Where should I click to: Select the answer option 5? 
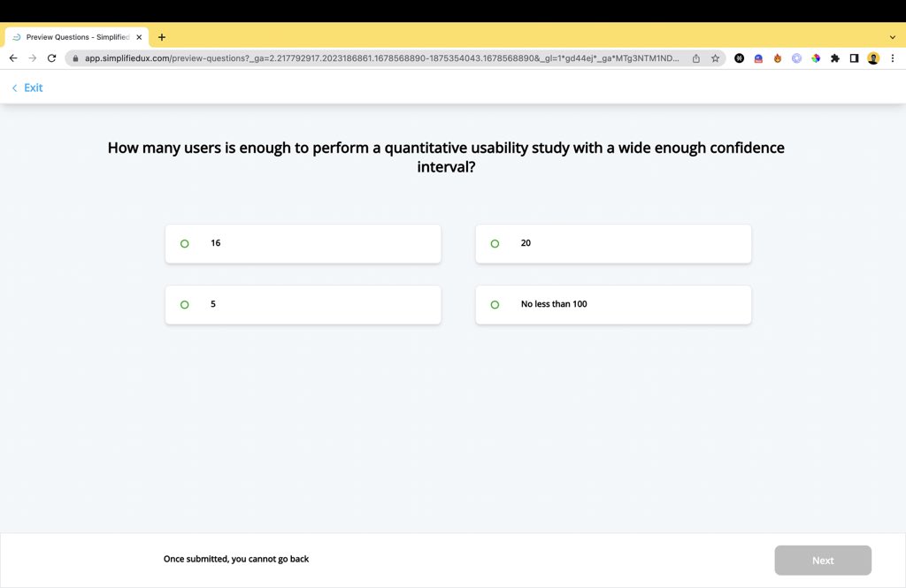pyautogui.click(x=303, y=304)
